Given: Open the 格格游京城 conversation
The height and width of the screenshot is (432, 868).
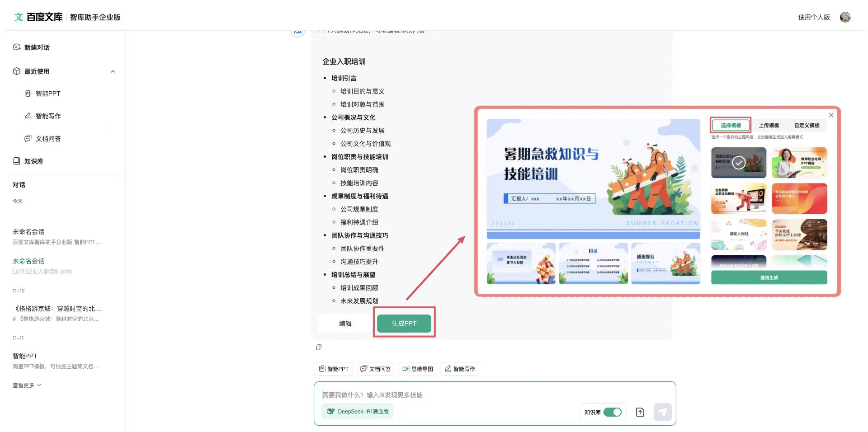Looking at the screenshot, I should [57, 313].
